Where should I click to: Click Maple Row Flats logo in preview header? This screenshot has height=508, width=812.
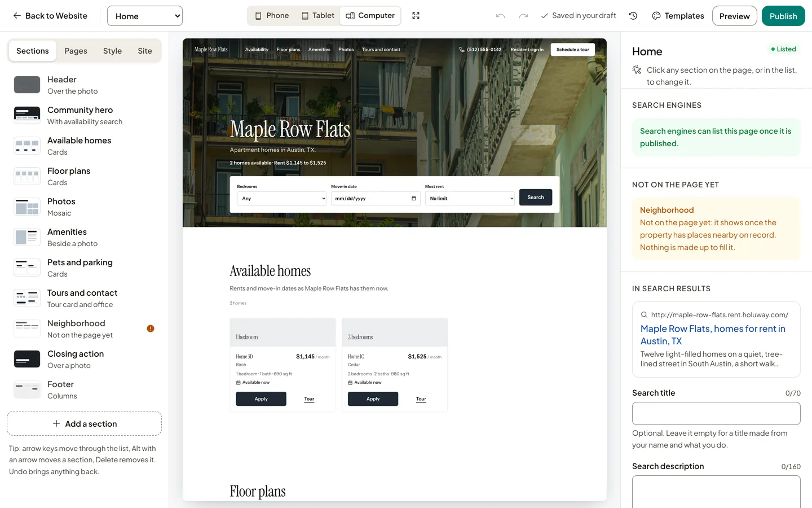click(x=211, y=50)
